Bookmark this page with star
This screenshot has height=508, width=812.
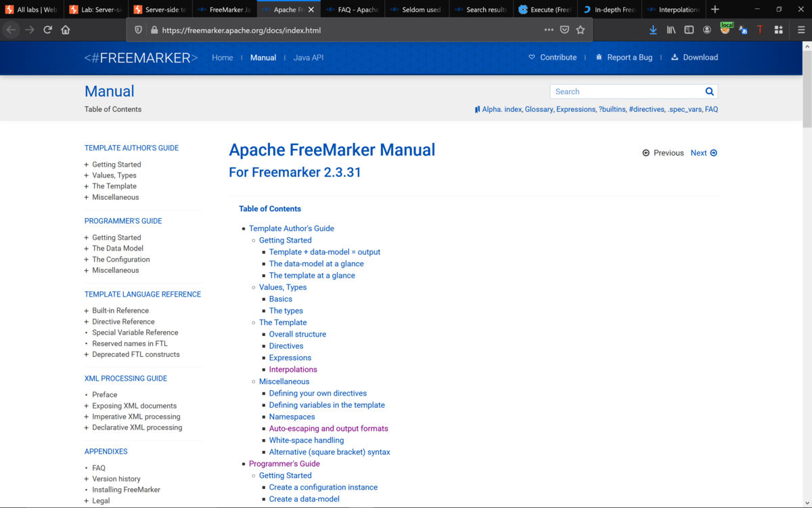coord(581,30)
